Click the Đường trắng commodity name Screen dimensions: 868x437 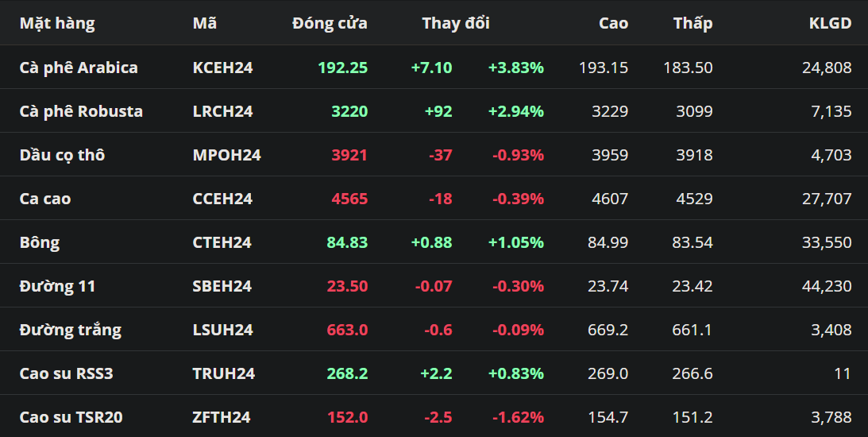71,330
